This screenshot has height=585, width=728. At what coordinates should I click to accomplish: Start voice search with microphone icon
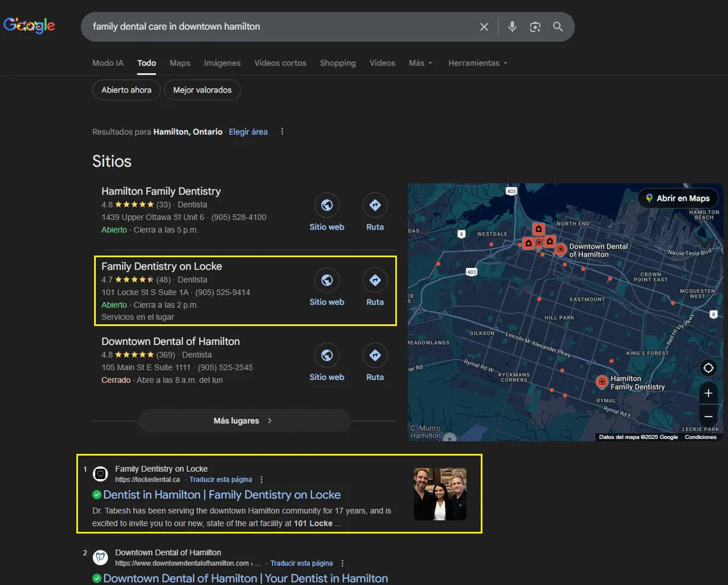[513, 27]
